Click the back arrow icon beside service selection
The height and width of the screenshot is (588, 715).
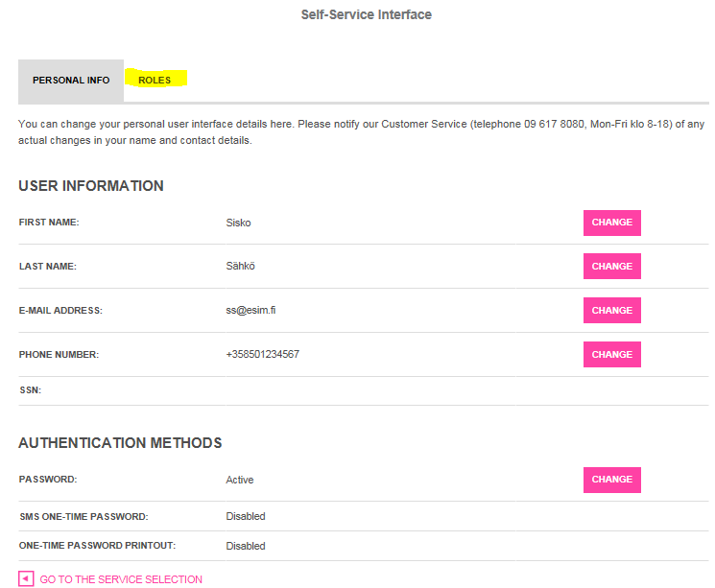pos(26,578)
